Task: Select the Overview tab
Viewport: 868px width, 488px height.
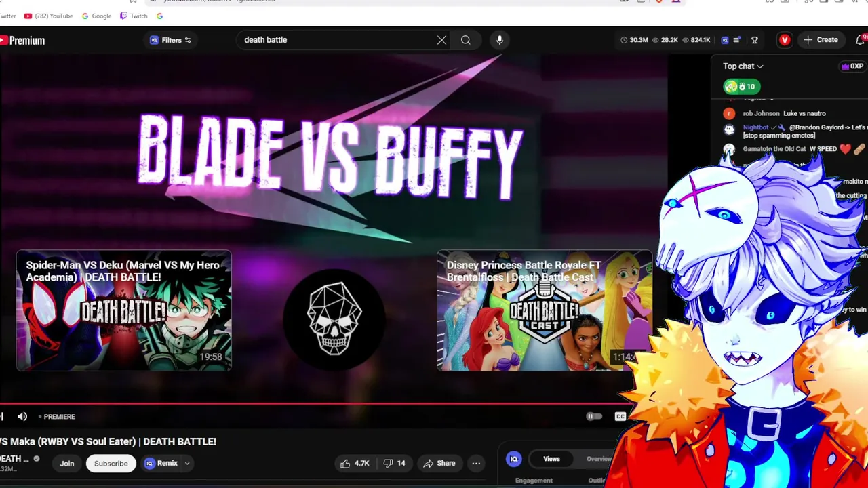Action: (599, 459)
